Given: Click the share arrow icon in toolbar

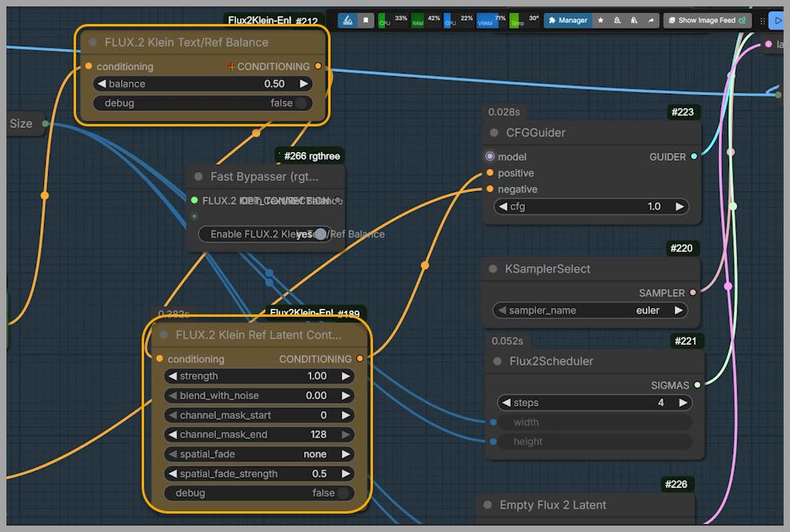Looking at the screenshot, I should pyautogui.click(x=652, y=20).
